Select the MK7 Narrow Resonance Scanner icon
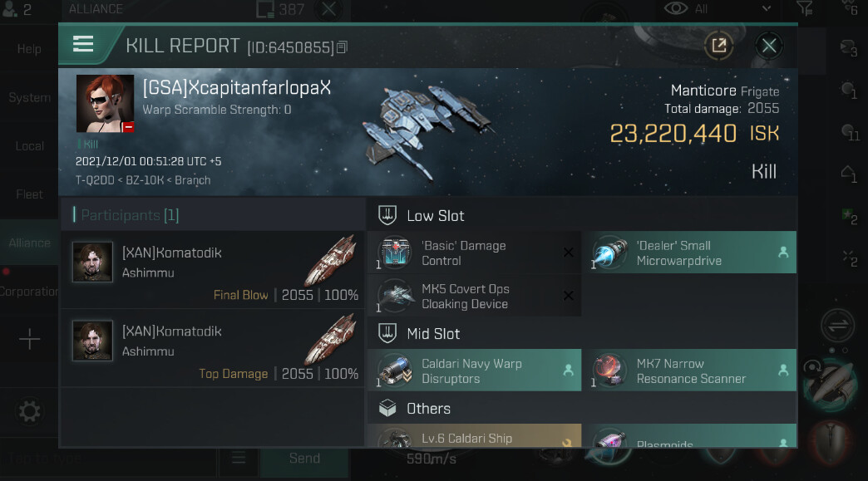The image size is (868, 481). coord(610,371)
